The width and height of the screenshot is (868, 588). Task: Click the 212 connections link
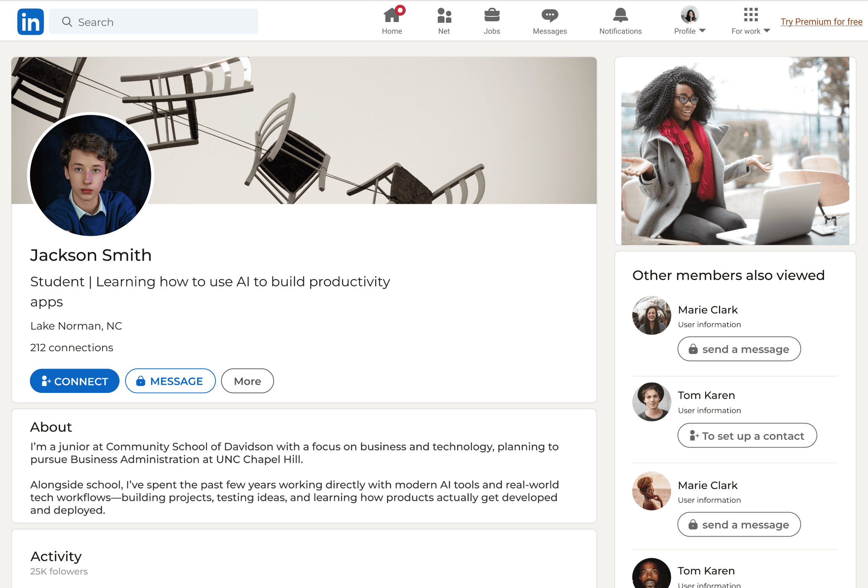pyautogui.click(x=72, y=347)
